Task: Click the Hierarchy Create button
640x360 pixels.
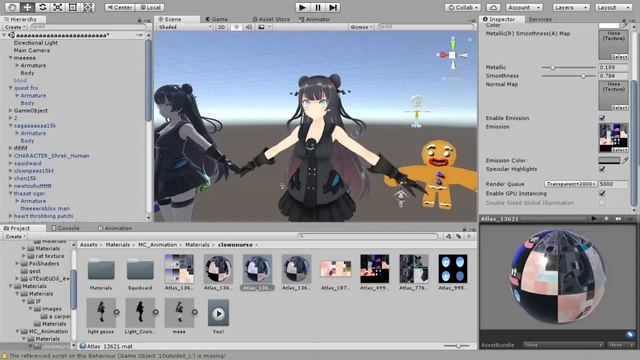Action: (x=15, y=27)
